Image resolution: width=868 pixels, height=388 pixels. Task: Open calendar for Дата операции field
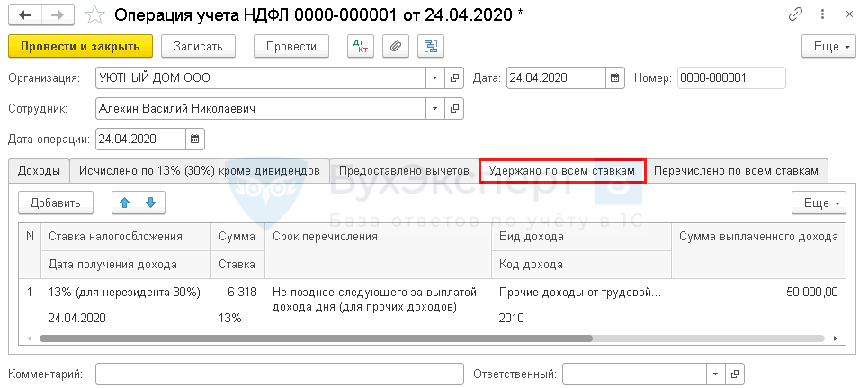tap(195, 139)
